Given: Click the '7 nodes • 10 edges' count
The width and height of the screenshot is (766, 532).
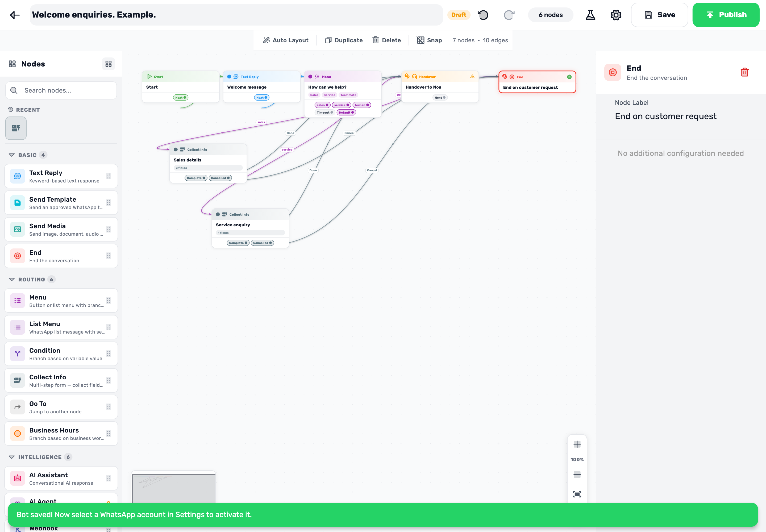Looking at the screenshot, I should pyautogui.click(x=480, y=40).
